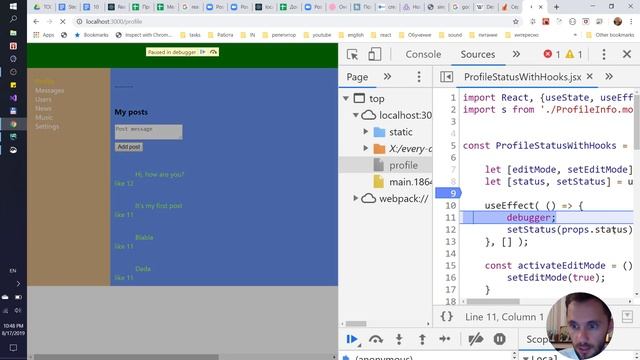
Task: Deactivate breakpoints icon
Action: tap(476, 339)
